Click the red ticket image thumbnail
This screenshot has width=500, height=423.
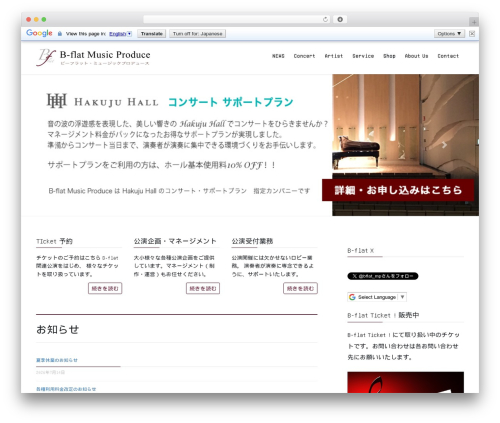click(x=405, y=382)
